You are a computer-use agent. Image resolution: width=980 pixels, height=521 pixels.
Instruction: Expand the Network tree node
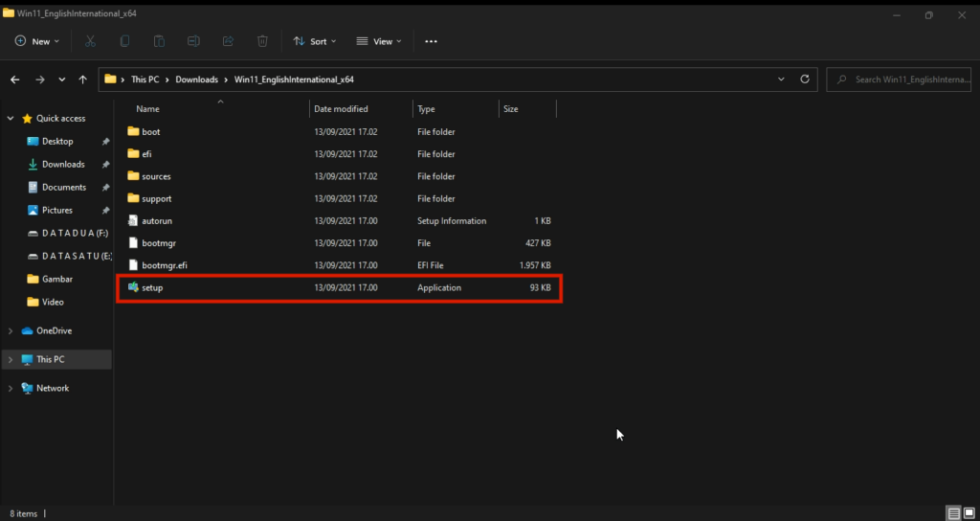pos(11,389)
